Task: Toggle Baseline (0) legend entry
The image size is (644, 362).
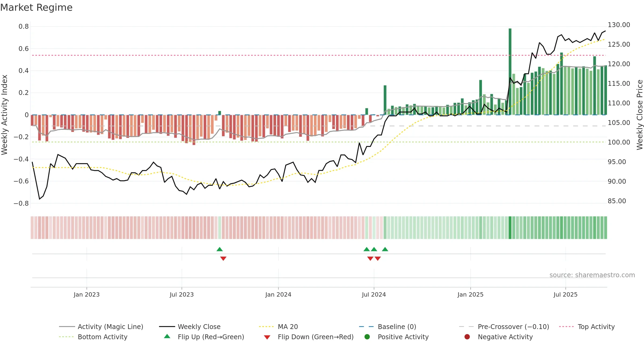Action: pos(387,327)
